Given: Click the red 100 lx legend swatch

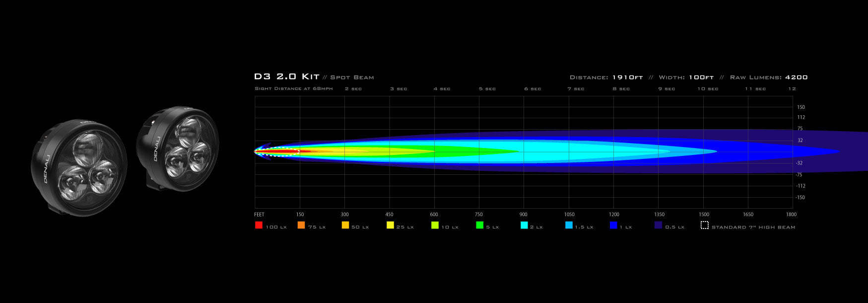Looking at the screenshot, I should [259, 225].
